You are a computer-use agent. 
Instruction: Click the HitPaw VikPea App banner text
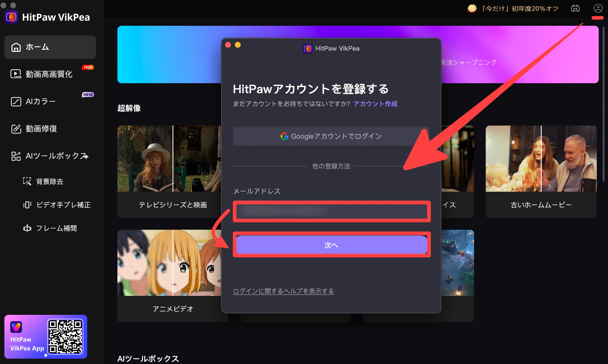[x=27, y=344]
